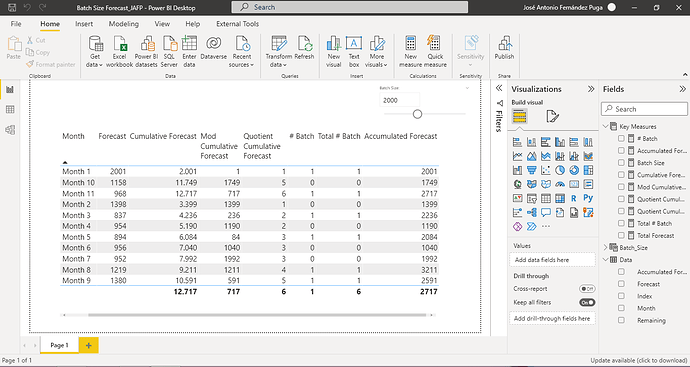
Task: Add a New measure from the ribbon
Action: click(x=411, y=51)
